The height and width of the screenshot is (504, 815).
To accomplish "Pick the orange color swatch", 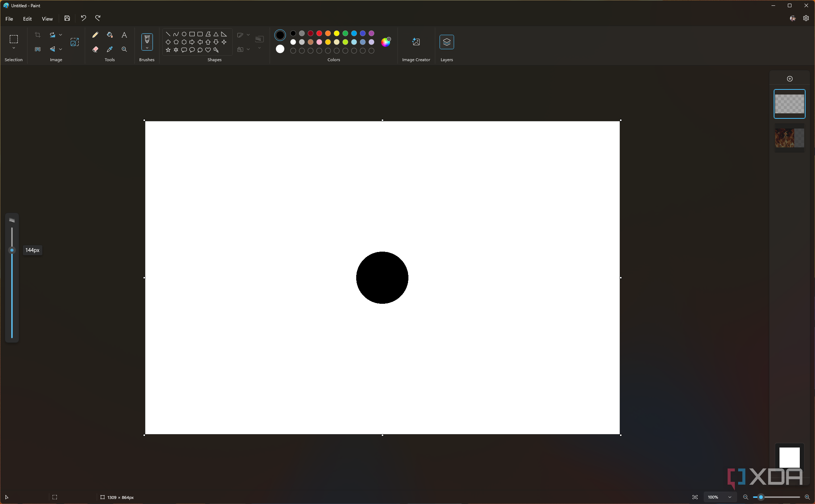I will [328, 33].
